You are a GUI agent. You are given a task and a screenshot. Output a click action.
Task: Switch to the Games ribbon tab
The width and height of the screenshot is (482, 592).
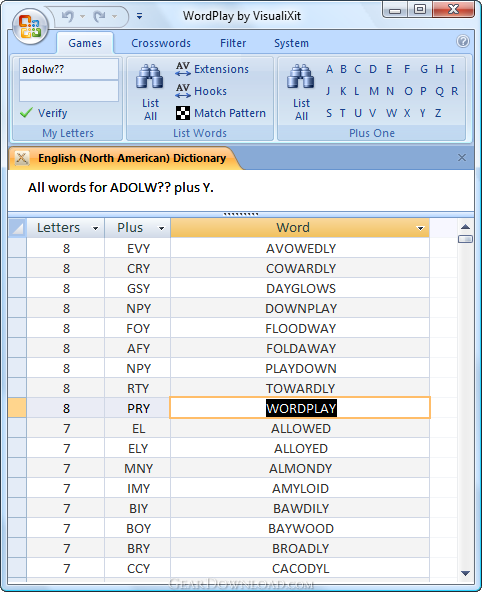click(x=85, y=43)
